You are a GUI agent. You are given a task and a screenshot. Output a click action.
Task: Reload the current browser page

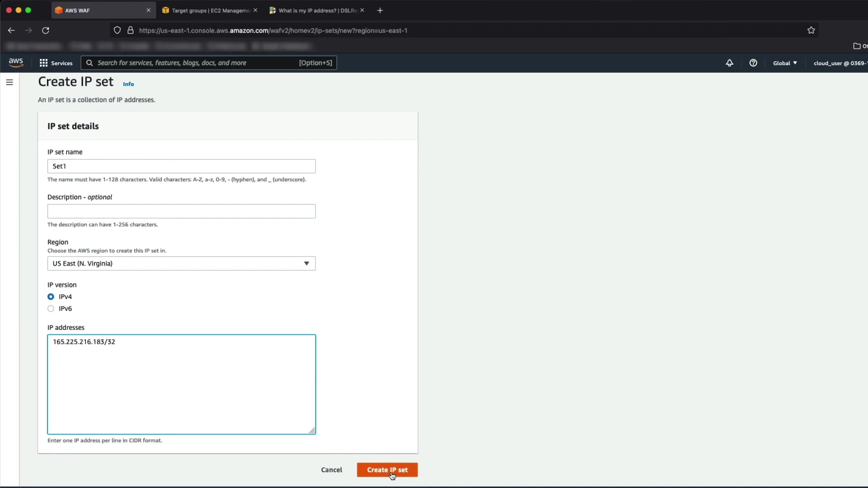coord(46,30)
